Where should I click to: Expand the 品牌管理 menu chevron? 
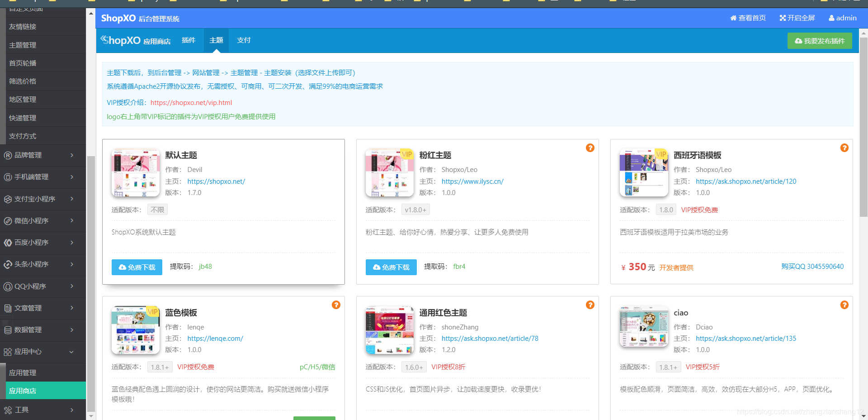click(x=72, y=155)
